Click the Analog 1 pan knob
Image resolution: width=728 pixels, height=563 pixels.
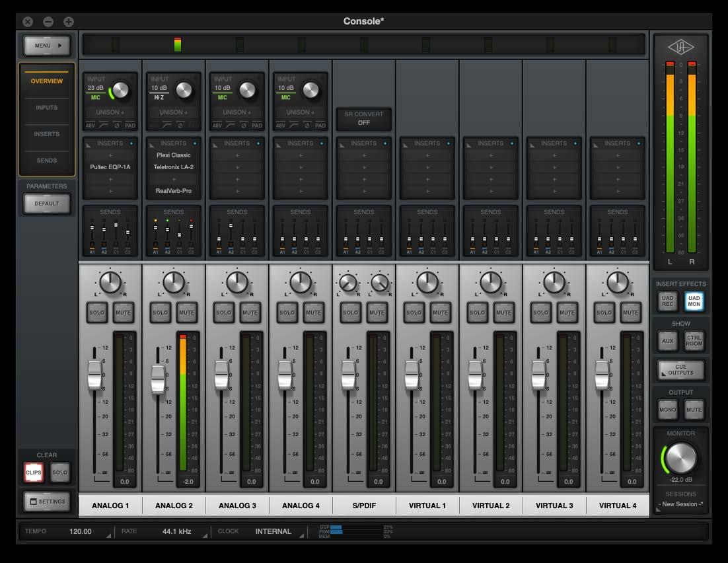click(x=110, y=282)
